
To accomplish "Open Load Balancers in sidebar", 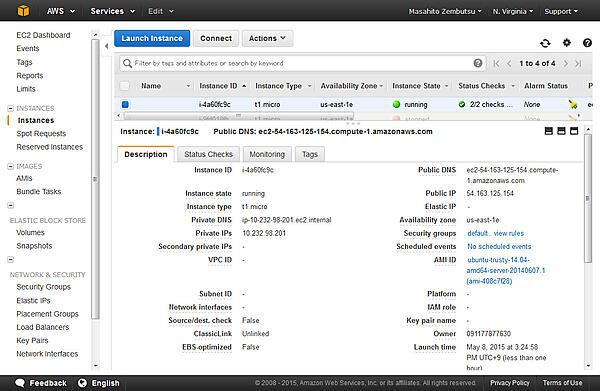I will click(x=42, y=327).
